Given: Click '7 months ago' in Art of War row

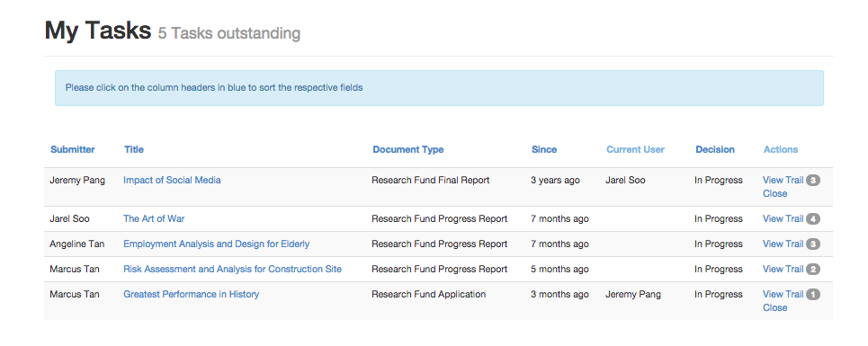Looking at the screenshot, I should 559,218.
